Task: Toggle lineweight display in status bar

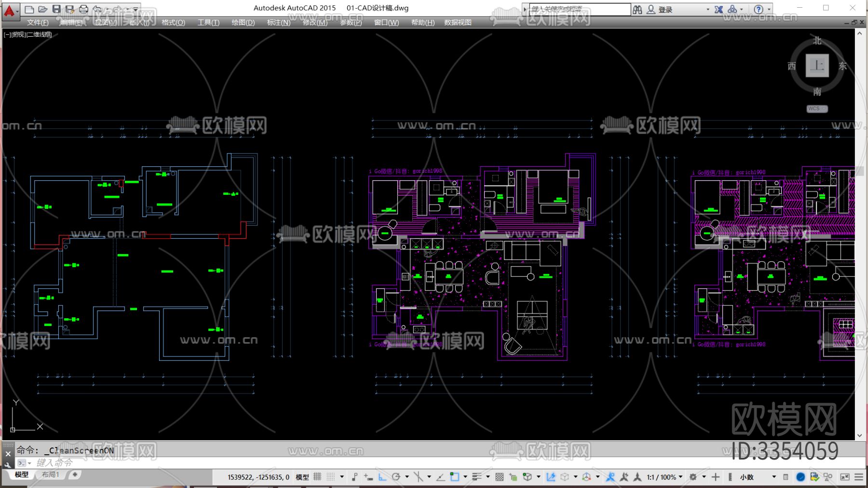Action: 477,477
